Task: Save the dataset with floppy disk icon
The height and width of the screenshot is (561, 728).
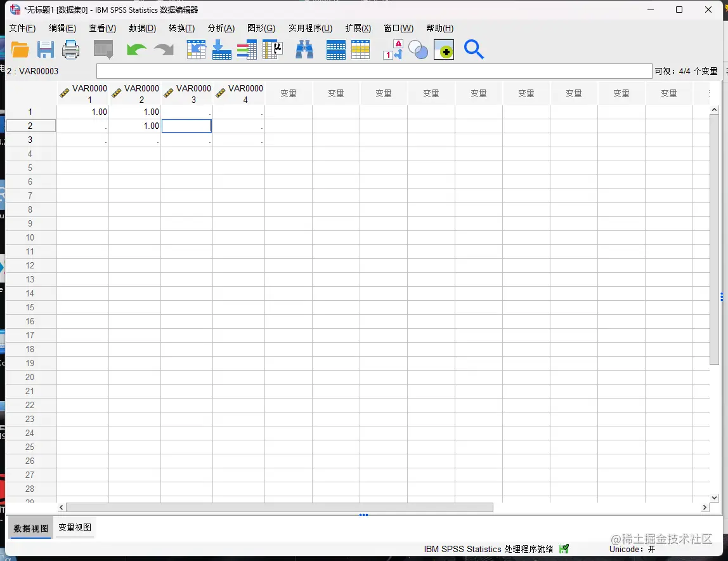Action: click(x=46, y=49)
